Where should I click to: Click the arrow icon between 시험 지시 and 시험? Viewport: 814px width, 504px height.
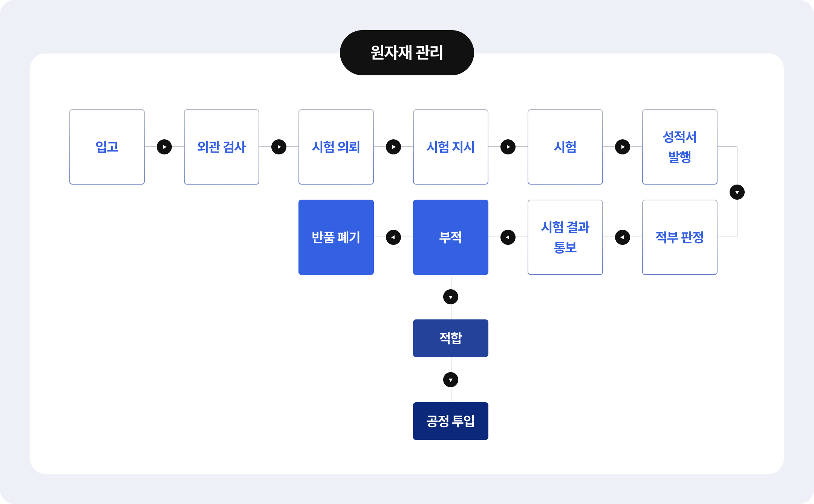508,147
